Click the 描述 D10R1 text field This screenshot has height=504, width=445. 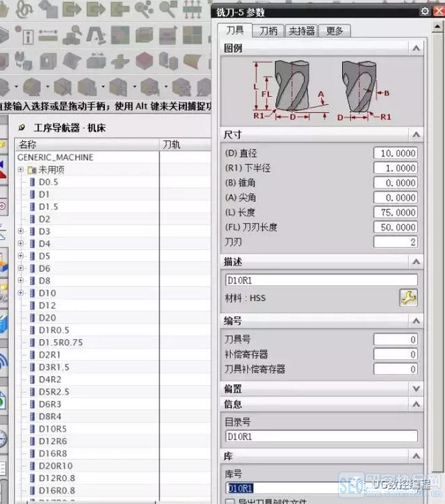point(321,280)
